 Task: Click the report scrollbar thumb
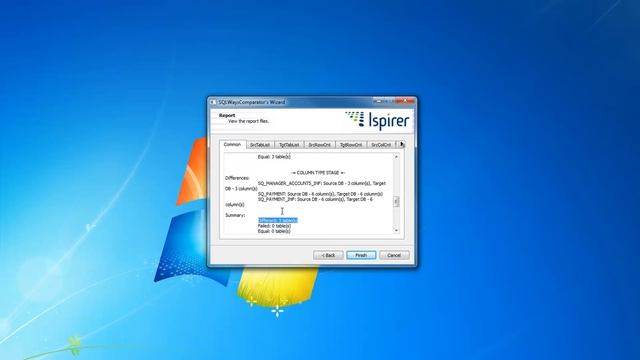click(396, 201)
